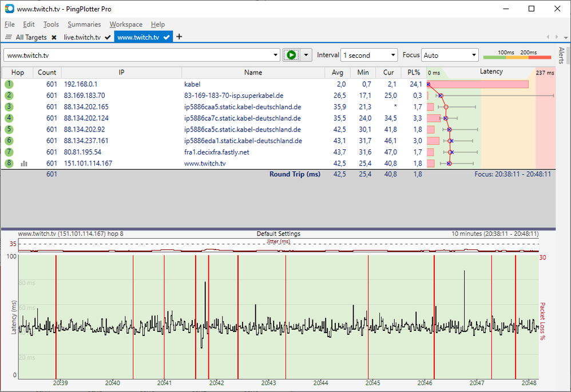Click the hop 8 green circle
The width and height of the screenshot is (571, 392).
coord(9,163)
